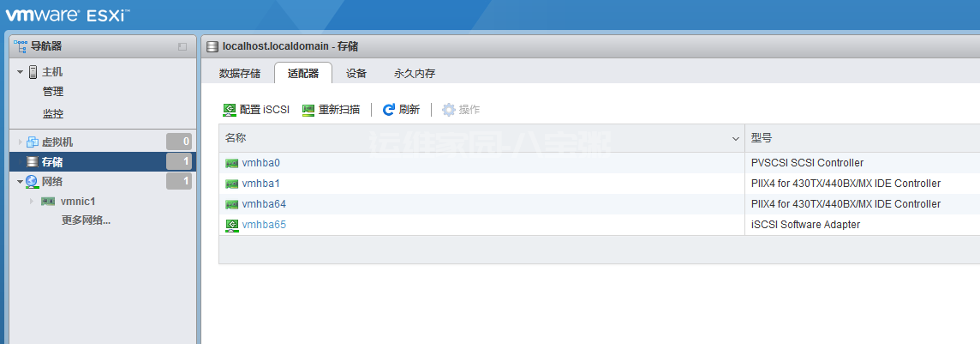Collapse the 网络 tree node
Image resolution: width=980 pixels, height=344 pixels.
(x=20, y=182)
